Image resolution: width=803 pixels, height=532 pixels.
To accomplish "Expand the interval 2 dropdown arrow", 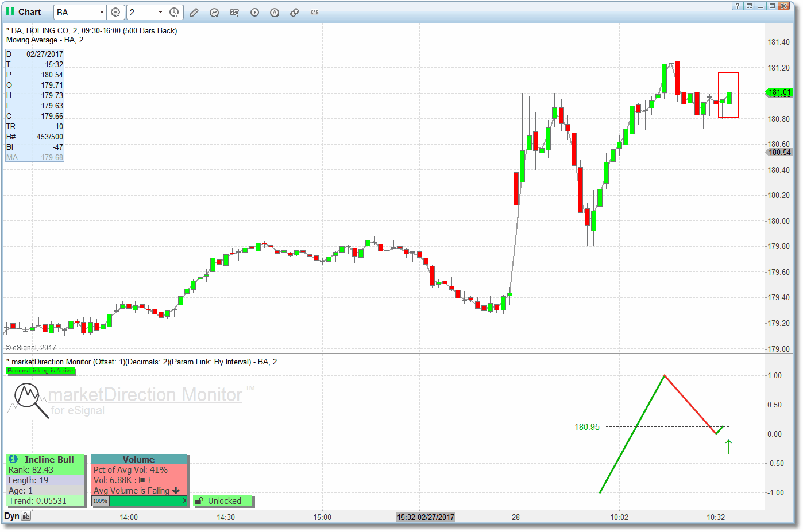I will pyautogui.click(x=160, y=13).
